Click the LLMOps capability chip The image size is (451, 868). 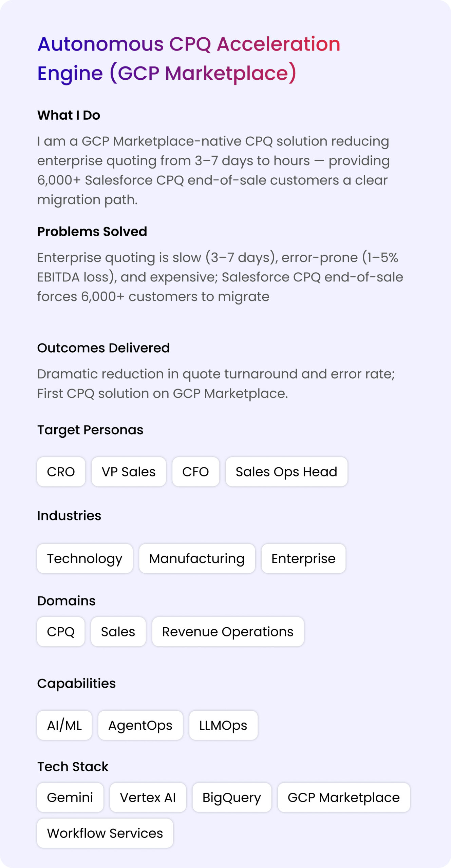223,725
